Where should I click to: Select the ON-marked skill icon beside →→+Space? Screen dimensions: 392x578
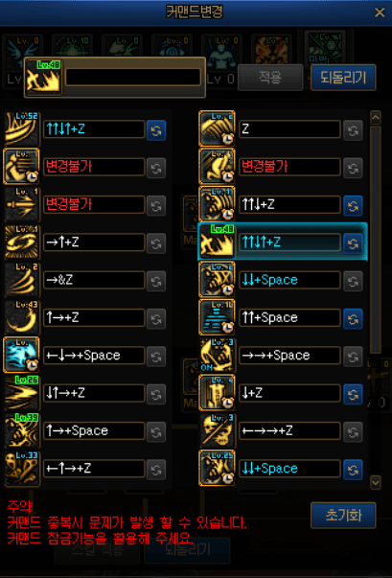coord(217,356)
